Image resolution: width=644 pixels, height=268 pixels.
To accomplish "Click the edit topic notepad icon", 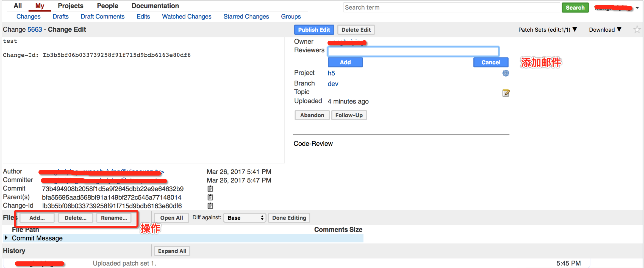I will pyautogui.click(x=506, y=93).
